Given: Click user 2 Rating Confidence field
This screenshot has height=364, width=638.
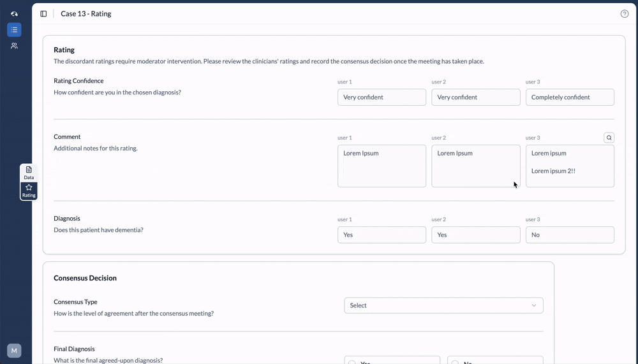Looking at the screenshot, I should click(476, 97).
